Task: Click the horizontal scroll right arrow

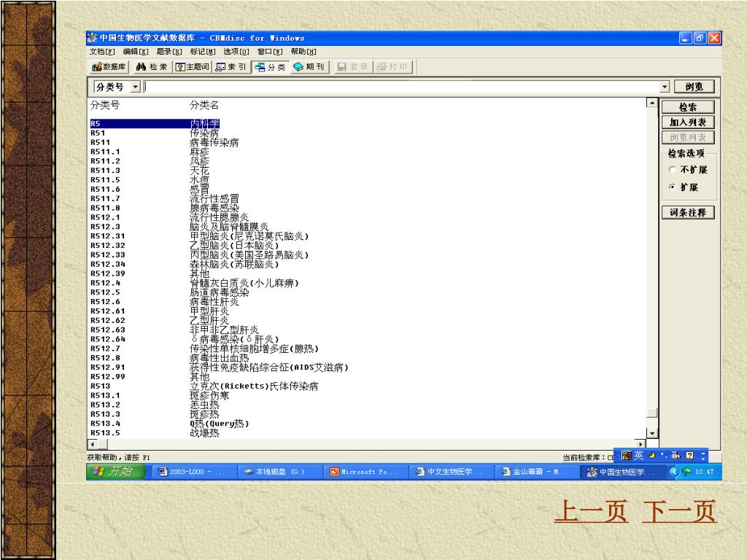Action: (641, 444)
